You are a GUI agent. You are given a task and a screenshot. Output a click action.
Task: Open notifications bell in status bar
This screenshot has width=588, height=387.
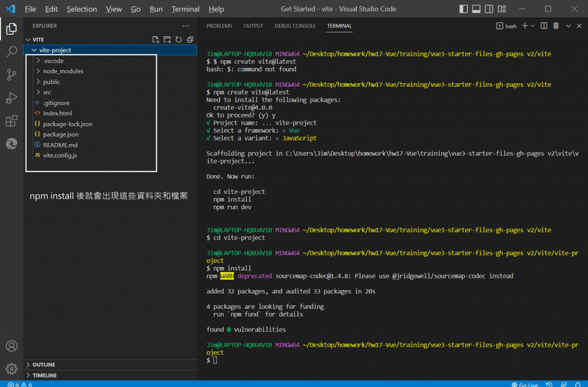point(578,384)
